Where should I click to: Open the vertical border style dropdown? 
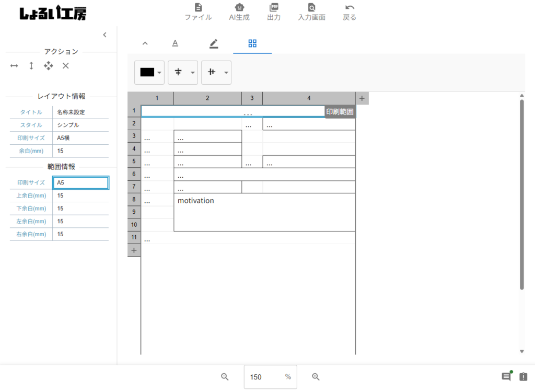[216, 73]
